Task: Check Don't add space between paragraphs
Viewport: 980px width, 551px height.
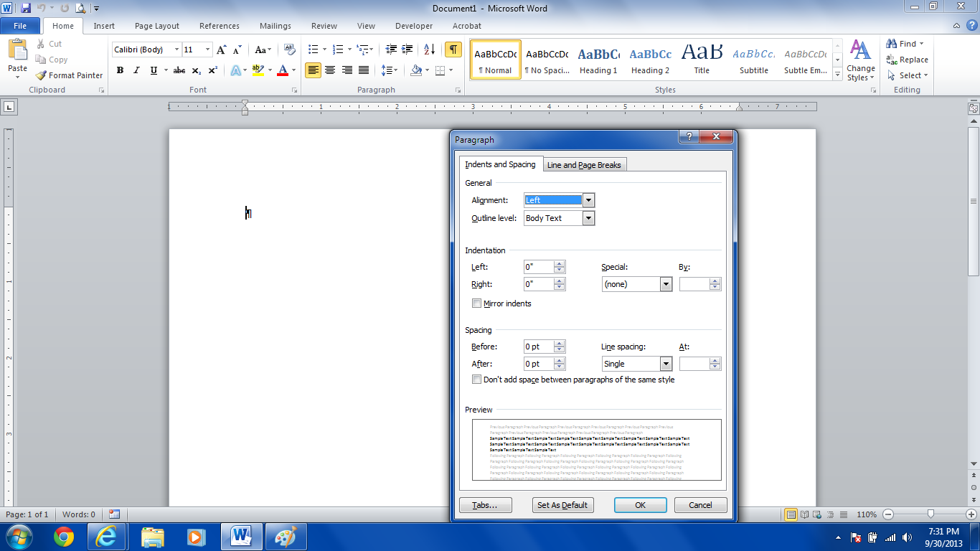Action: click(x=476, y=380)
